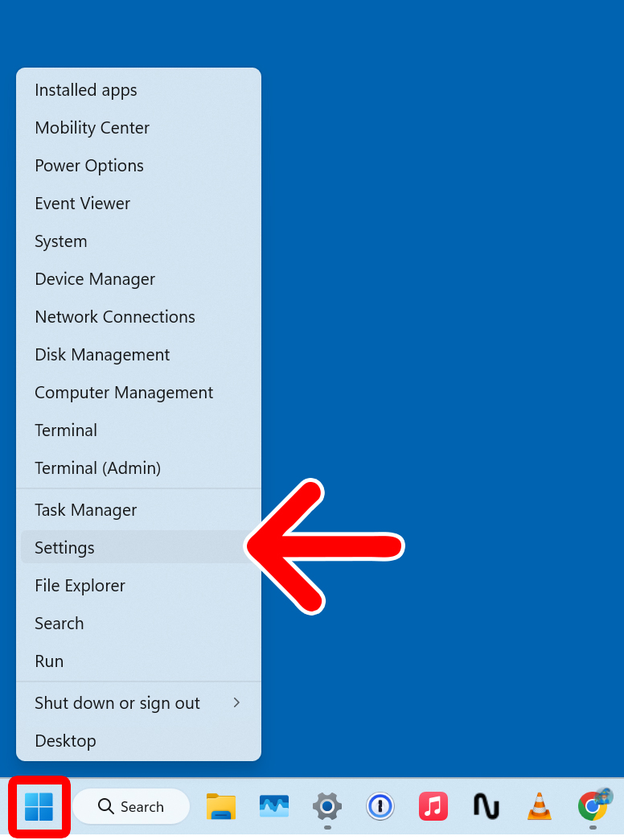The width and height of the screenshot is (624, 840).
Task: Click the black wavy N taskbar icon
Action: 486,806
